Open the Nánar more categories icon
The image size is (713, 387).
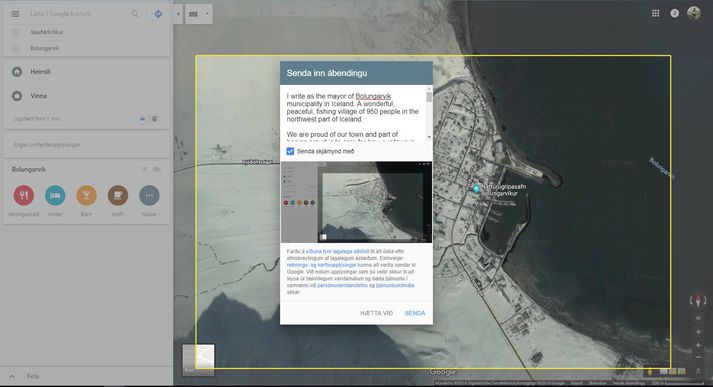[x=149, y=196]
